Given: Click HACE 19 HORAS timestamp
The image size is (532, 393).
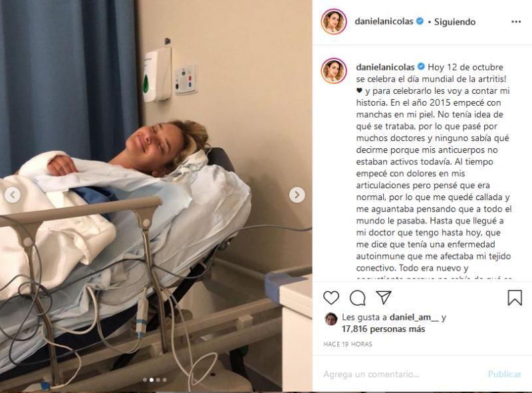Looking at the screenshot, I should point(348,344).
